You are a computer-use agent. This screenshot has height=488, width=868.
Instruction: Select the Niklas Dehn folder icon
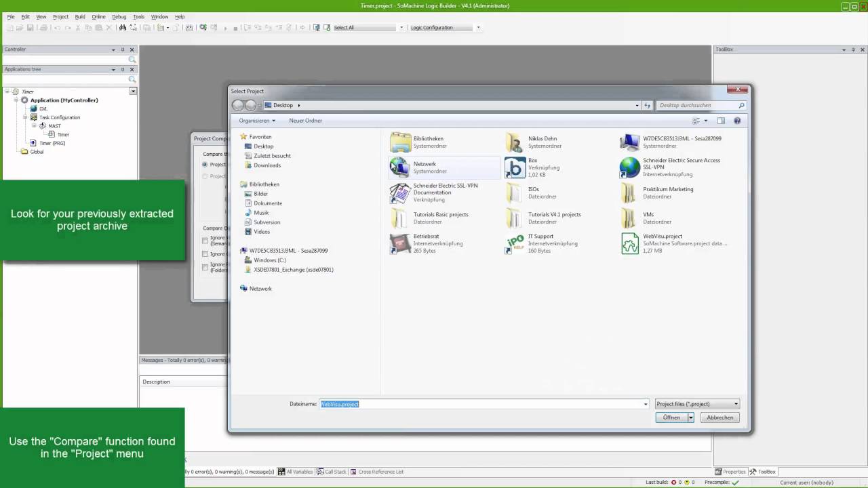click(x=515, y=142)
